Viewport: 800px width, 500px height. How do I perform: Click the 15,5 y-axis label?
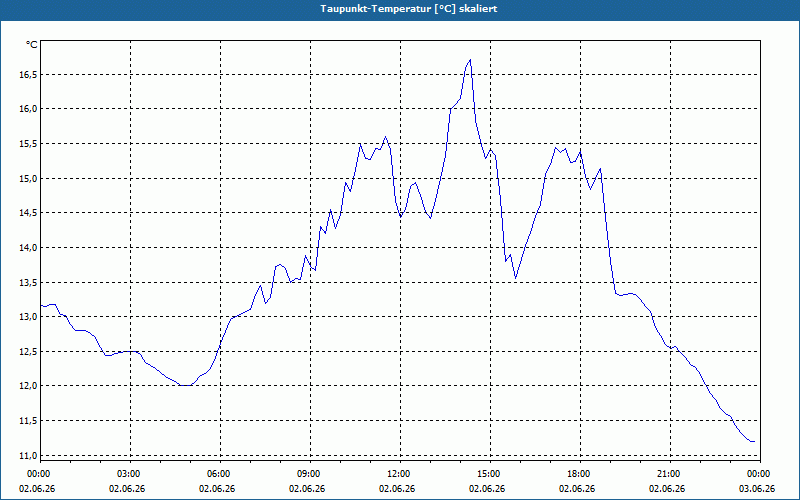(x=28, y=144)
